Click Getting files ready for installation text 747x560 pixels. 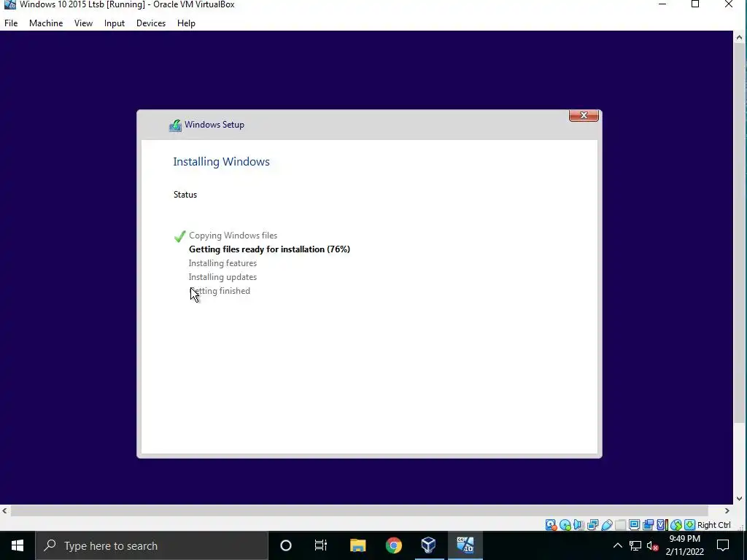coord(270,249)
